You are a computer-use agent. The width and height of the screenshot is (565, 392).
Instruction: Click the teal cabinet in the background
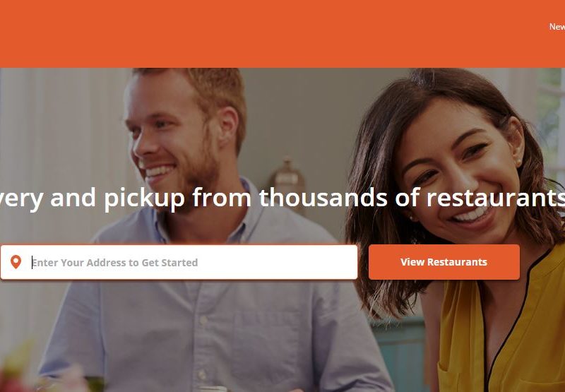[x=400, y=353]
